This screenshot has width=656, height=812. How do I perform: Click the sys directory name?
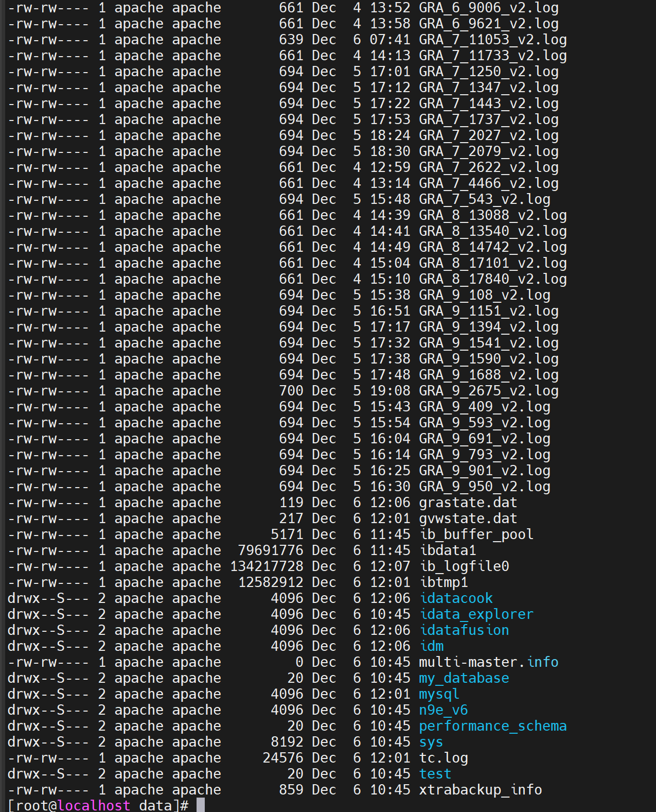[431, 742]
